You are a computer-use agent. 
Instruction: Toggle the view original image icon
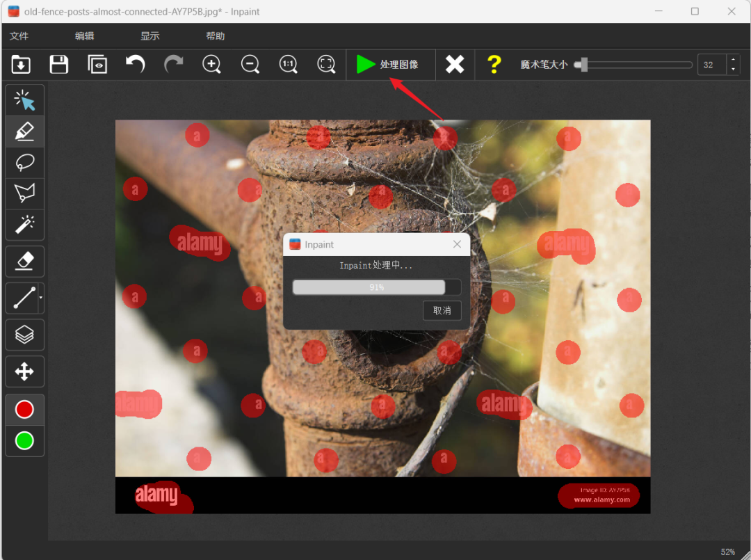click(97, 65)
